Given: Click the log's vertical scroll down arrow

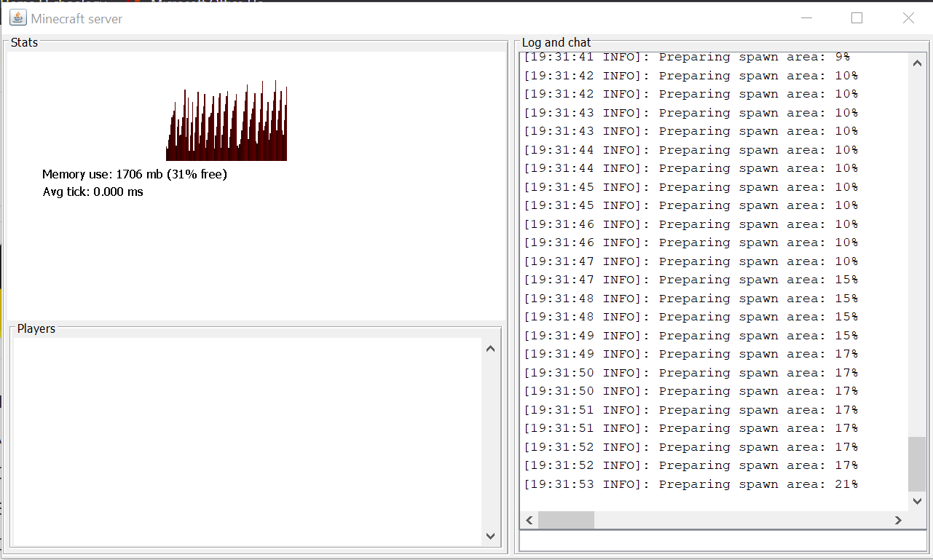Looking at the screenshot, I should pos(917,501).
